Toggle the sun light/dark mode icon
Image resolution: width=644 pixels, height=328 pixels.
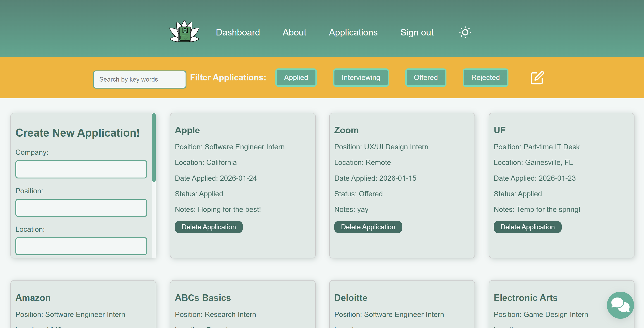coord(465,33)
